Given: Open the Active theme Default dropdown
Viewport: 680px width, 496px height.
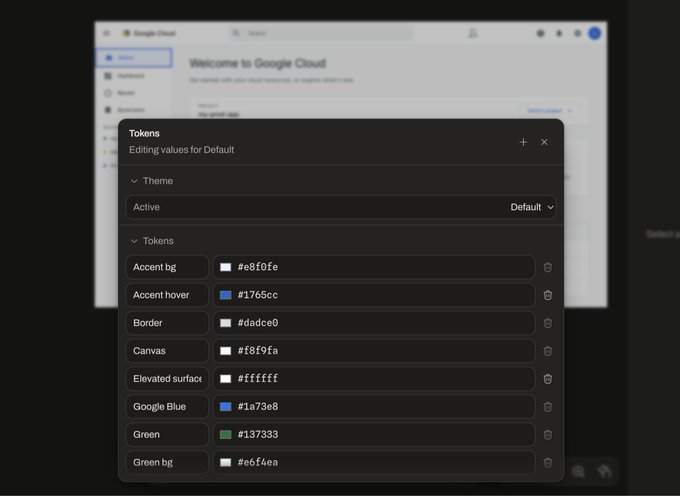Looking at the screenshot, I should pyautogui.click(x=532, y=207).
